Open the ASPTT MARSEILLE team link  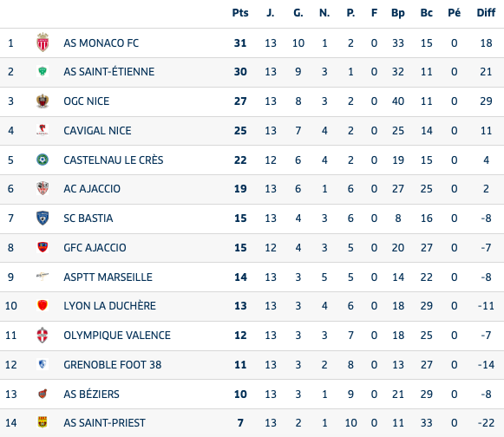(108, 277)
